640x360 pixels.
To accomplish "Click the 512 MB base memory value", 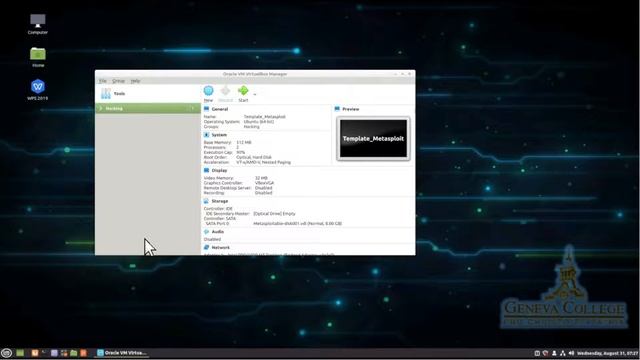I will click(x=244, y=142).
